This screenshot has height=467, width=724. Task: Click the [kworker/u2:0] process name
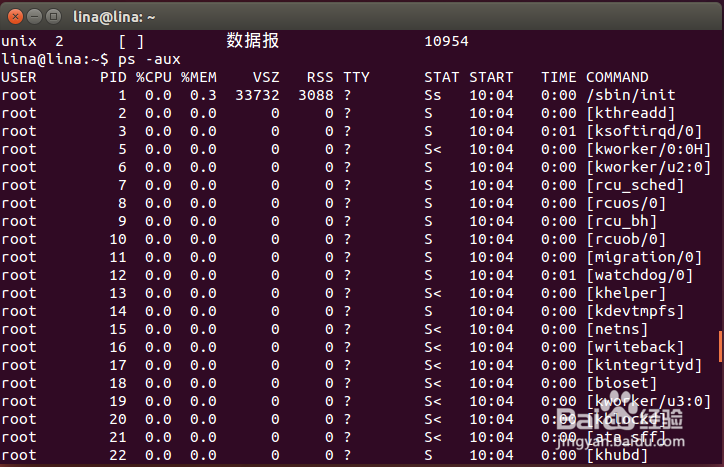point(649,167)
